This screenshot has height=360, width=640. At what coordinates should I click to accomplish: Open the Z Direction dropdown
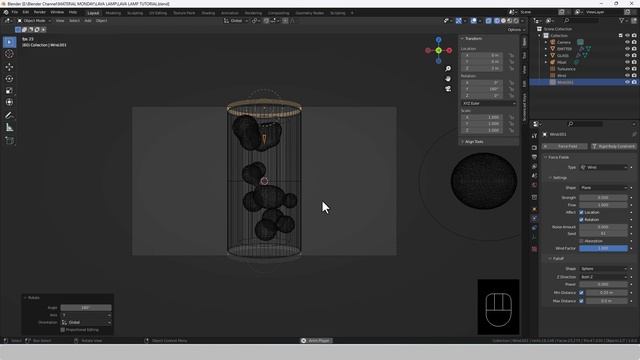[x=603, y=277]
